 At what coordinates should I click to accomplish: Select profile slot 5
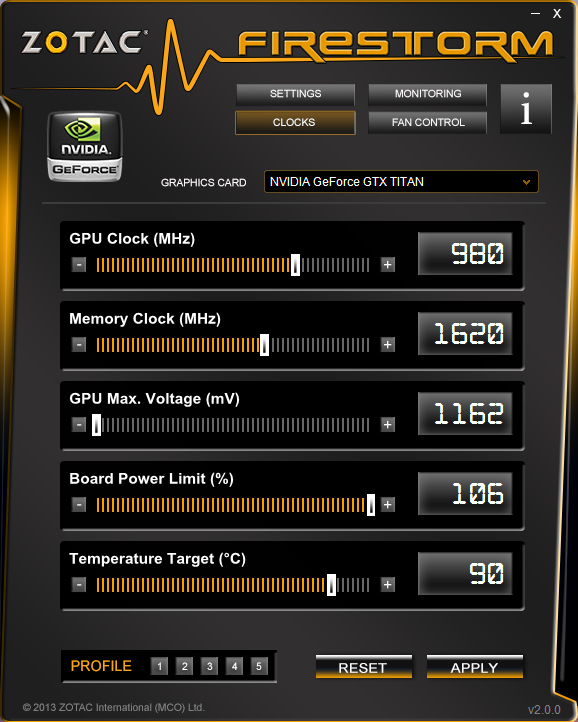(259, 666)
